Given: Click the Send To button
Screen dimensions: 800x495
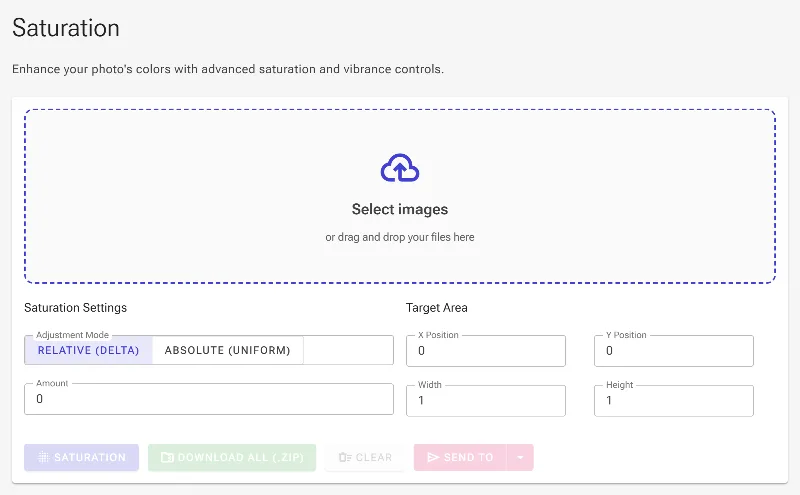Looking at the screenshot, I should 460,457.
